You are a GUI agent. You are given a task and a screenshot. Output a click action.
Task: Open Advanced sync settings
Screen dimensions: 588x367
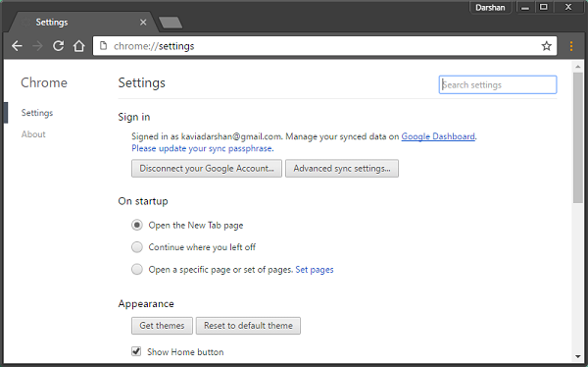click(x=342, y=168)
